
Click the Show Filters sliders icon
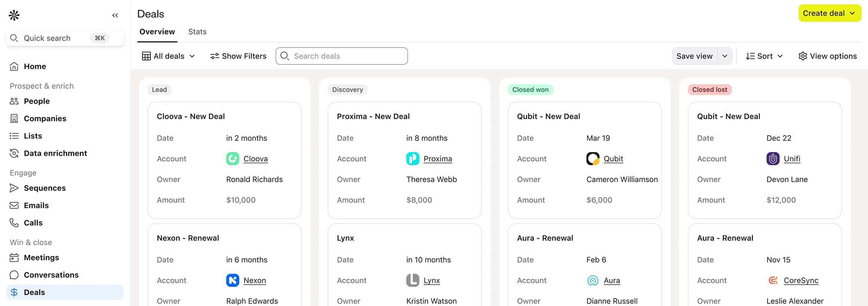tap(214, 56)
